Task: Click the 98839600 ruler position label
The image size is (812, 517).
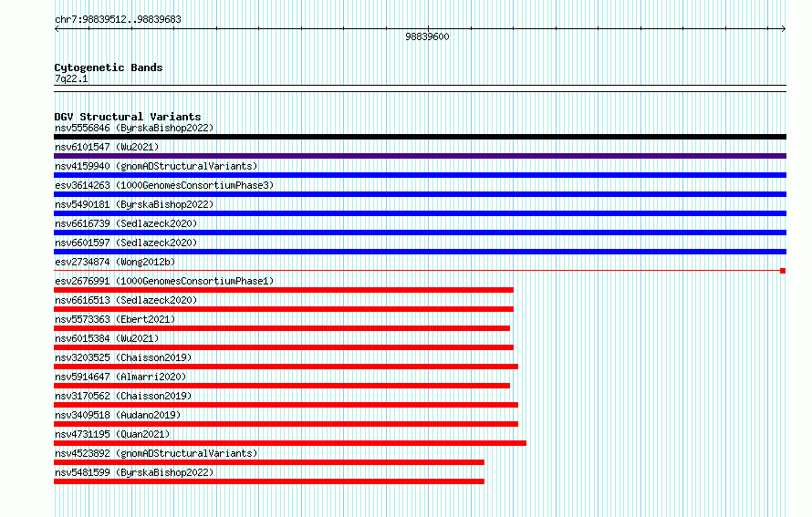Action: (x=427, y=36)
